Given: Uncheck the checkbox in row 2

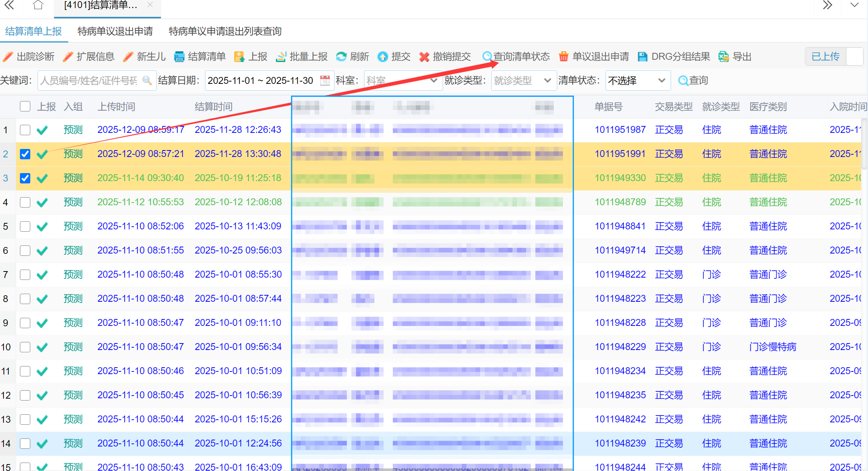Looking at the screenshot, I should 25,154.
